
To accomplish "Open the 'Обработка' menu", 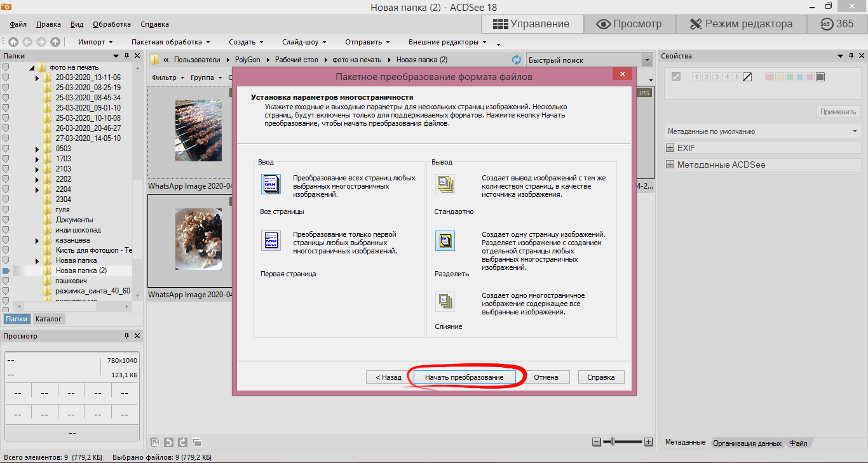I will click(x=111, y=24).
